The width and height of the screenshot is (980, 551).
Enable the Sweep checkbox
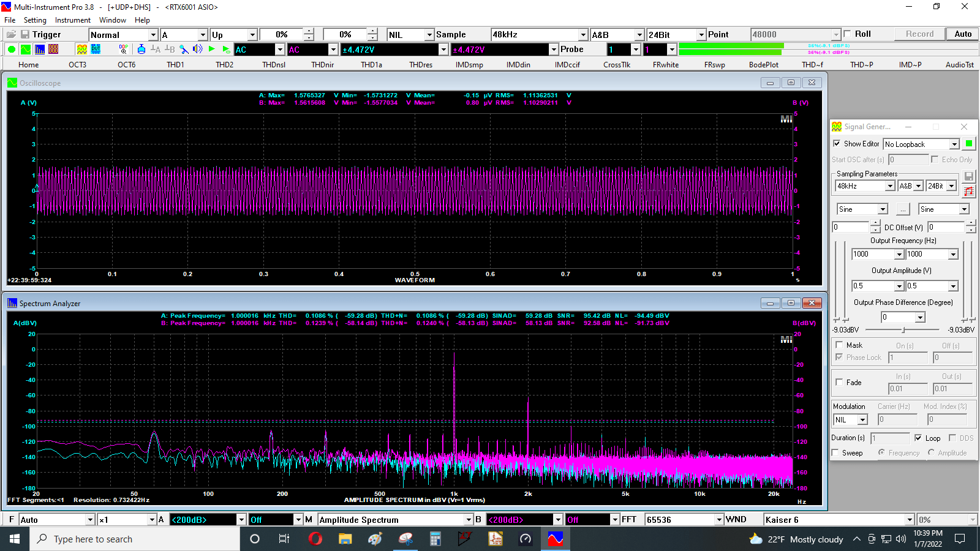pyautogui.click(x=835, y=453)
